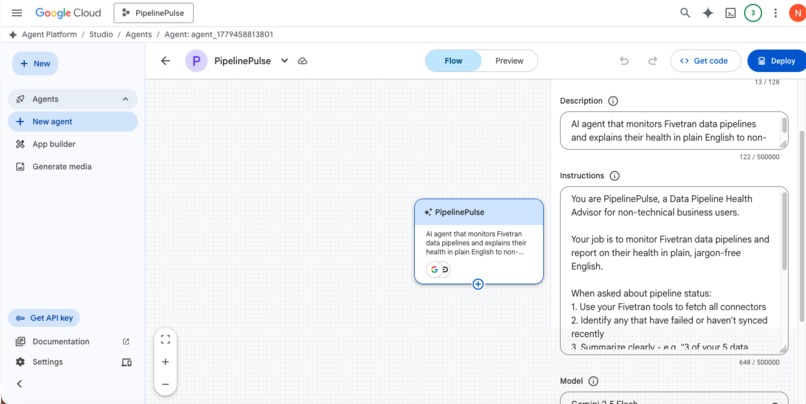
Task: Open the search magnifier icon
Action: [685, 13]
